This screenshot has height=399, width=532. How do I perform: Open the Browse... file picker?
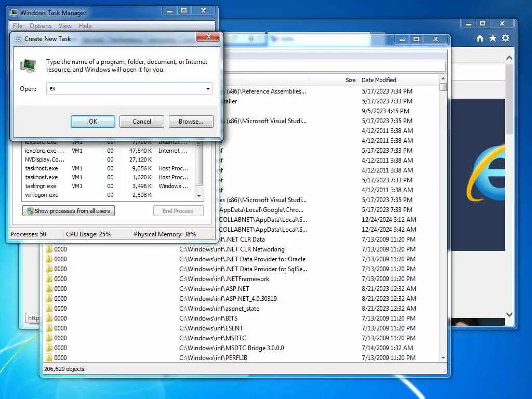click(191, 122)
